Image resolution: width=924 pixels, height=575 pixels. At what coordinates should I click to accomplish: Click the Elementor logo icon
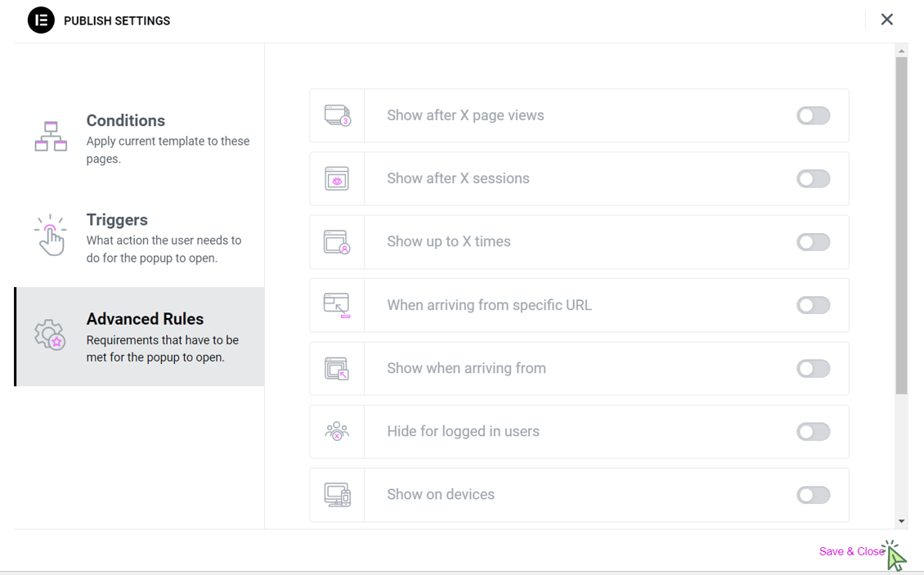41,20
